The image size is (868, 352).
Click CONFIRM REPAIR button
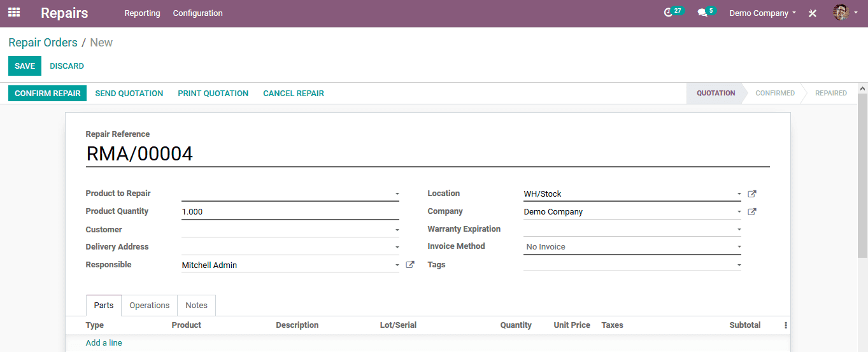pyautogui.click(x=48, y=93)
